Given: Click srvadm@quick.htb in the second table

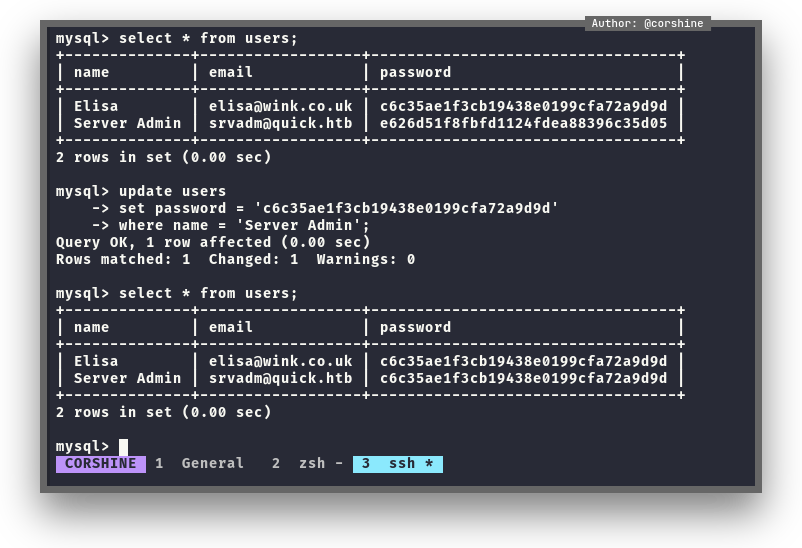Looking at the screenshot, I should [x=280, y=378].
